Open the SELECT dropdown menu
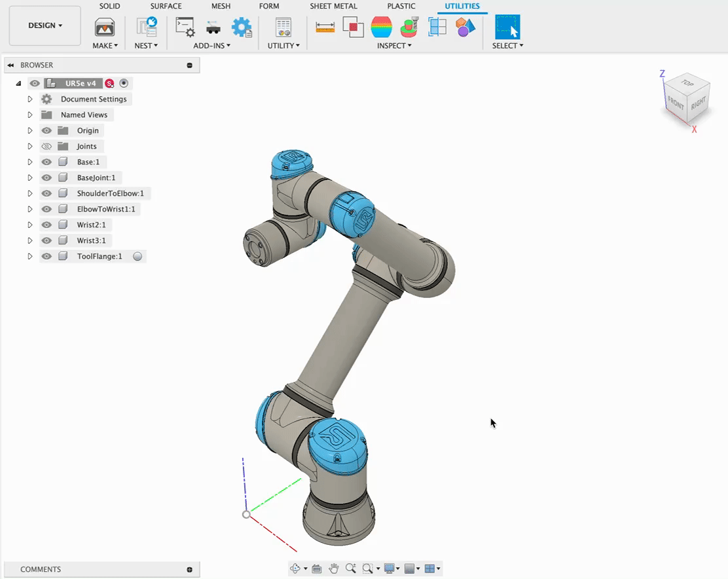Viewport: 728px width, 579px height. coord(507,45)
